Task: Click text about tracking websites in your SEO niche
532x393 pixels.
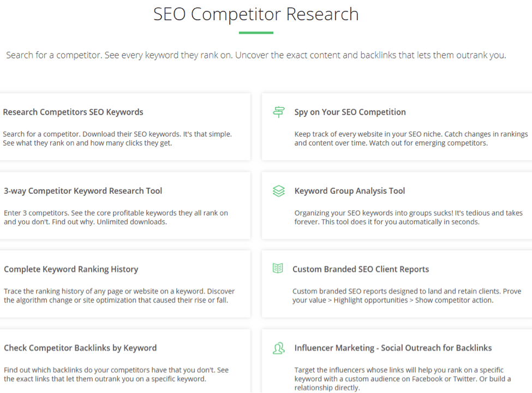Action: 411,139
